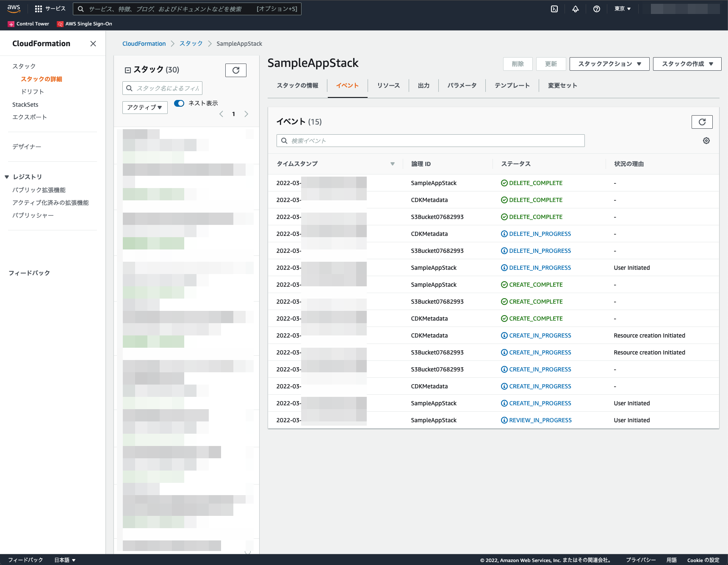Open the help question mark menu
This screenshot has width=728, height=565.
point(597,9)
